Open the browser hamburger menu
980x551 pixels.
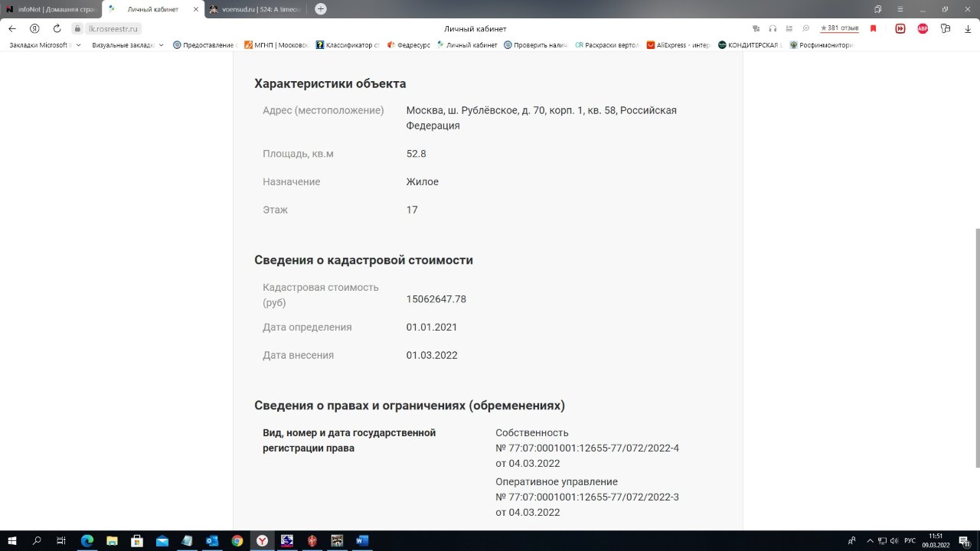click(x=900, y=9)
